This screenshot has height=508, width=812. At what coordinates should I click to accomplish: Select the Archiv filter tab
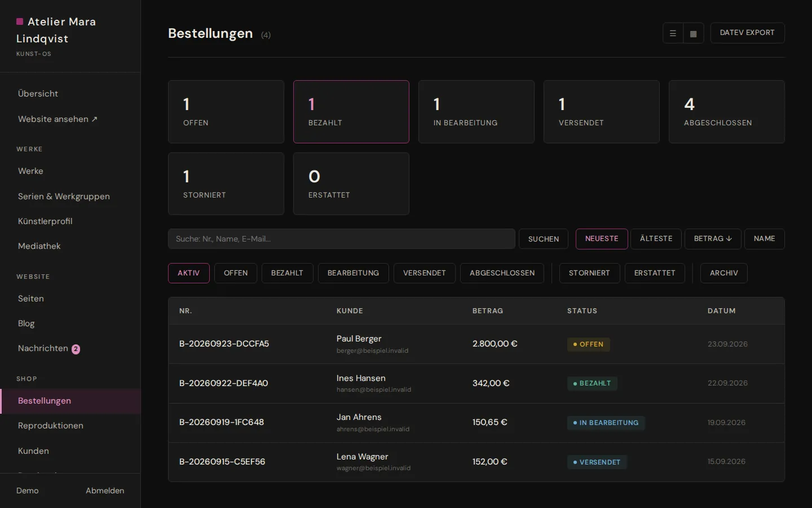724,273
